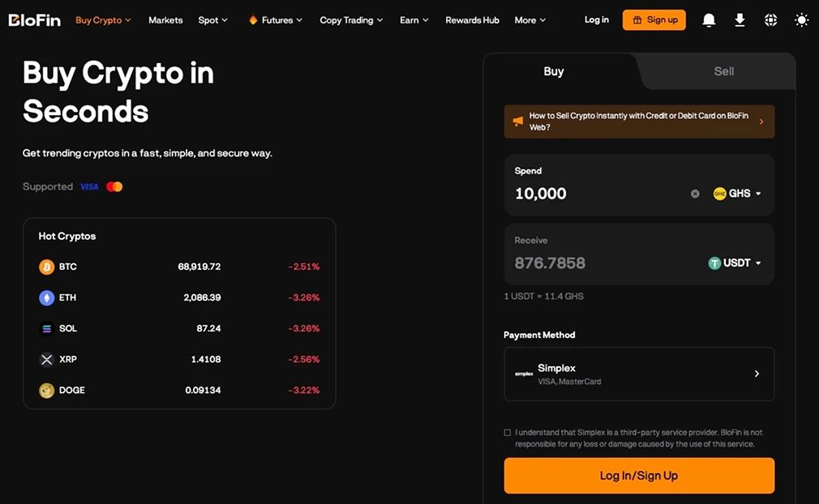
Task: Open the Simplex payment method chevron
Action: click(x=757, y=374)
